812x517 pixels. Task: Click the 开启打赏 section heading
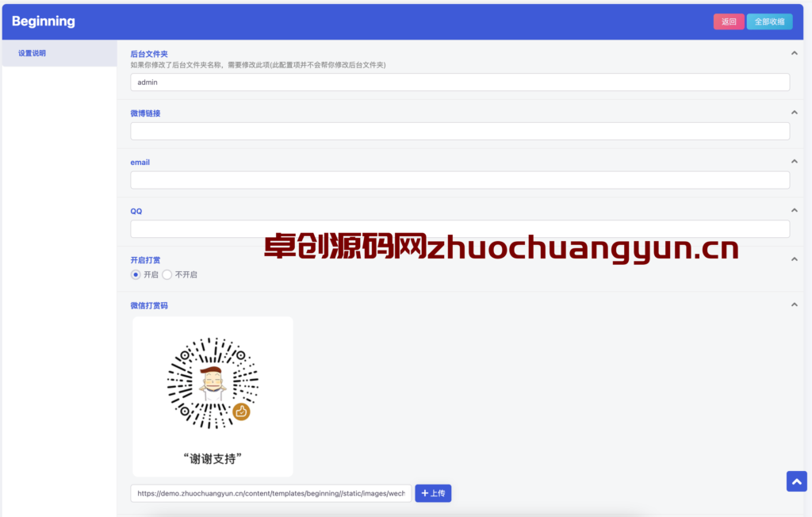(146, 260)
